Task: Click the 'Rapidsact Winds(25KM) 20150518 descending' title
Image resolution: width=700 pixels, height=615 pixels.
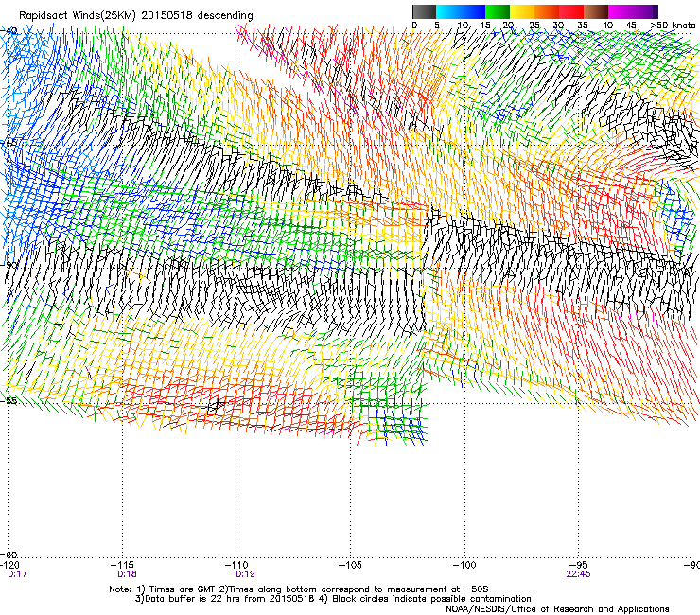Action: click(x=135, y=16)
